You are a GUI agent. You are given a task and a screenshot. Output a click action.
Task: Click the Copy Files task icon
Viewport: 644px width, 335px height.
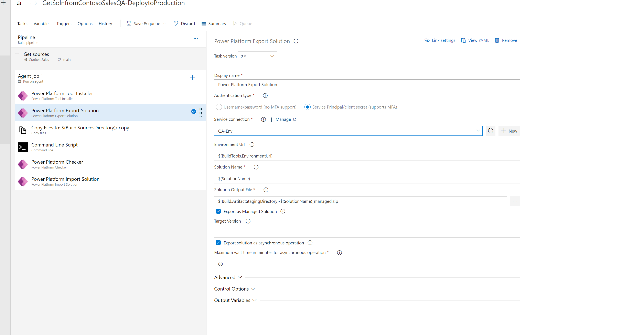coord(23,130)
